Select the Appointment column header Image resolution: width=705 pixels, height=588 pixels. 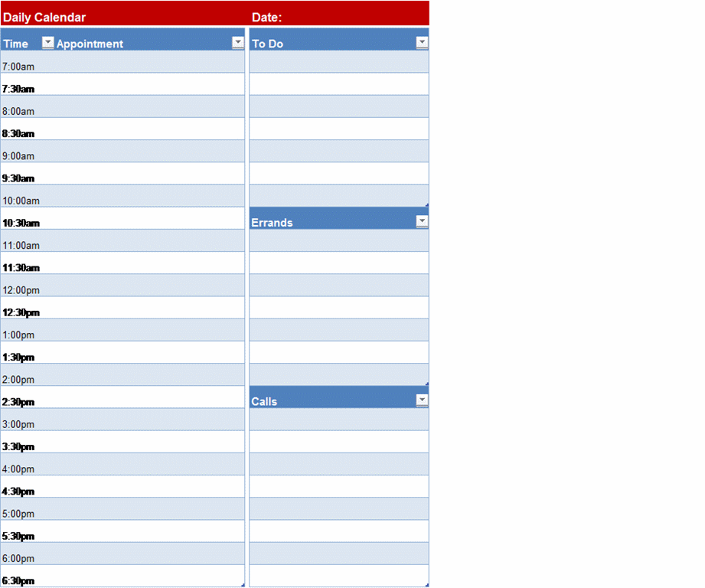click(x=150, y=39)
